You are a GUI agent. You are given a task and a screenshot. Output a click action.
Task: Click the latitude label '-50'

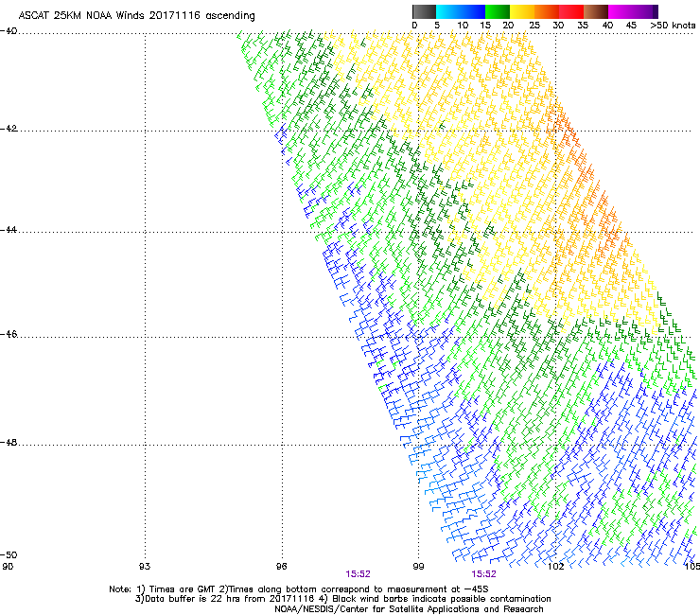pos(9,555)
